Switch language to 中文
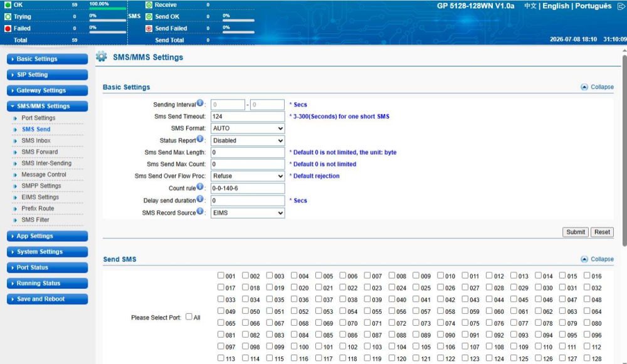Screen dimensions: 627x364 tap(530, 6)
